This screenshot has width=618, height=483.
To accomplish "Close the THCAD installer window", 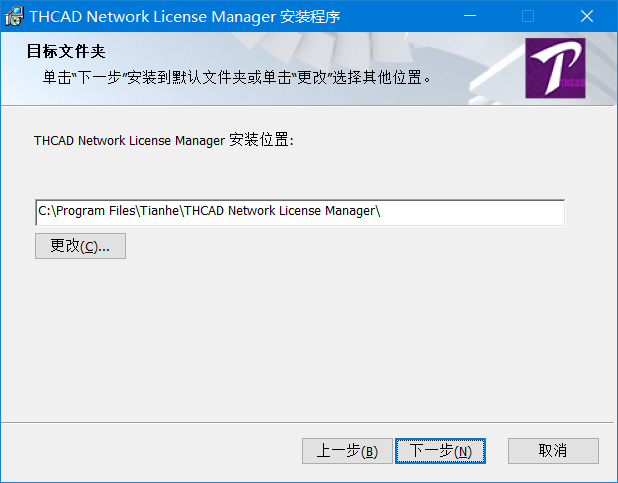I will pos(587,16).
